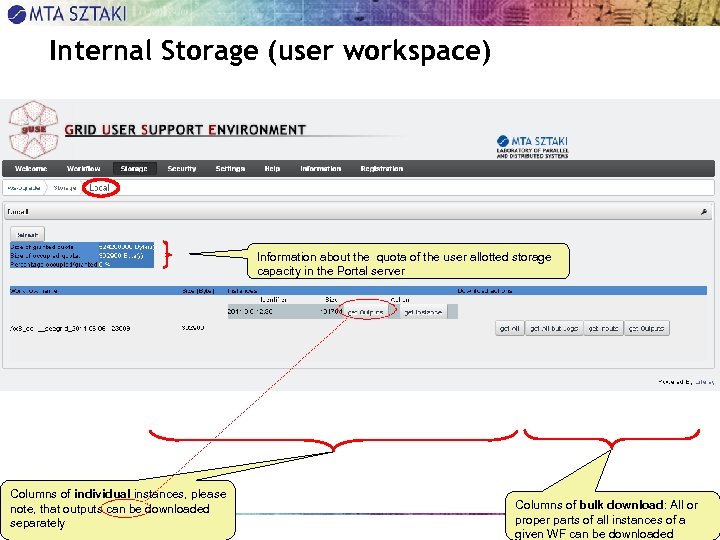Click the Local portlet title text
Viewport: 720px width, 540px height.
click(18, 212)
